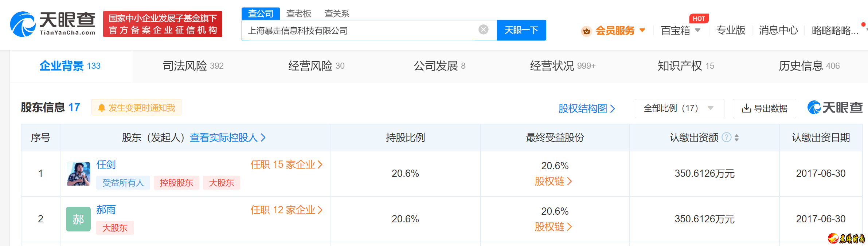868x246 pixels.
Task: Expand the 百宝箱 menu
Action: (x=681, y=31)
